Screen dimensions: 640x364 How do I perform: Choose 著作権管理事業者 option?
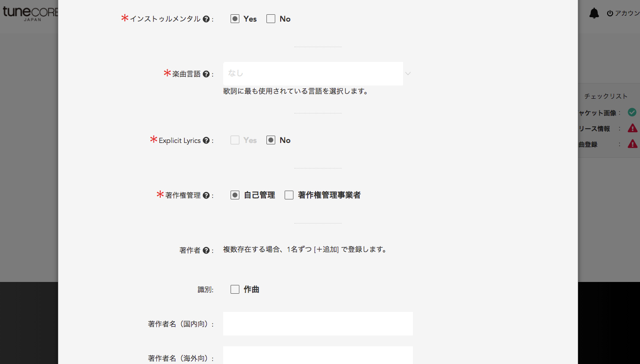(x=289, y=195)
